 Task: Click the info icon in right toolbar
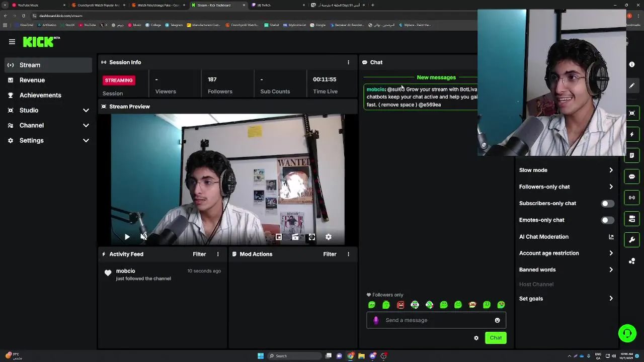tap(632, 64)
